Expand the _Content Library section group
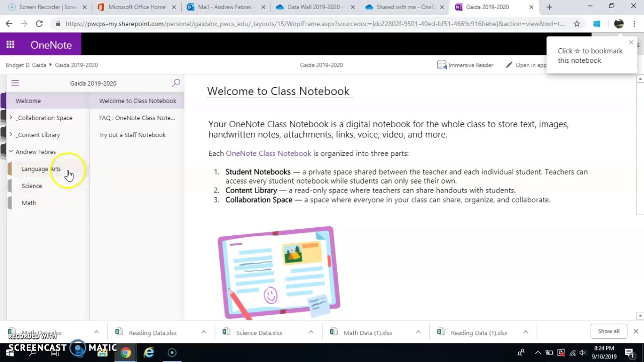The height and width of the screenshot is (362, 644). point(11,135)
